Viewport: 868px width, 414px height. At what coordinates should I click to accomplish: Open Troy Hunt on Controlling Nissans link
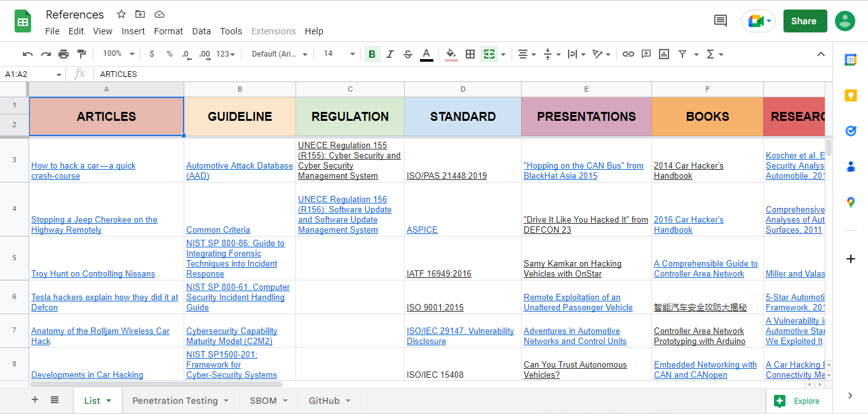[x=93, y=274]
